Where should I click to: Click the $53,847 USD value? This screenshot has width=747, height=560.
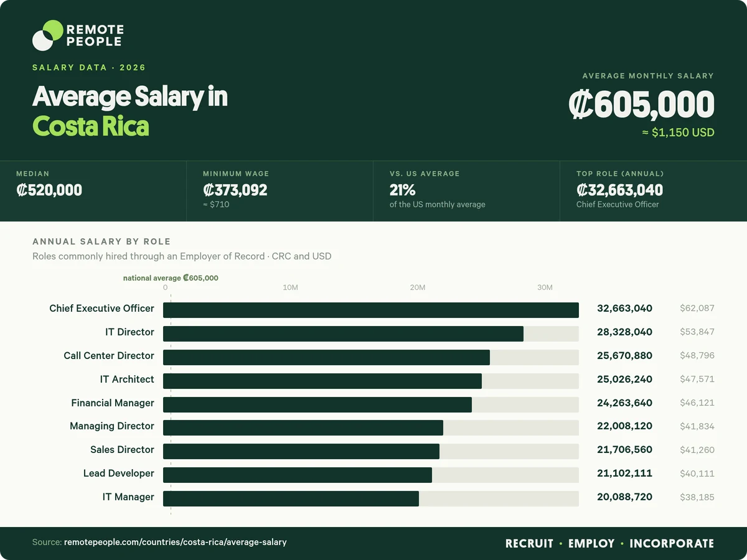697,332
